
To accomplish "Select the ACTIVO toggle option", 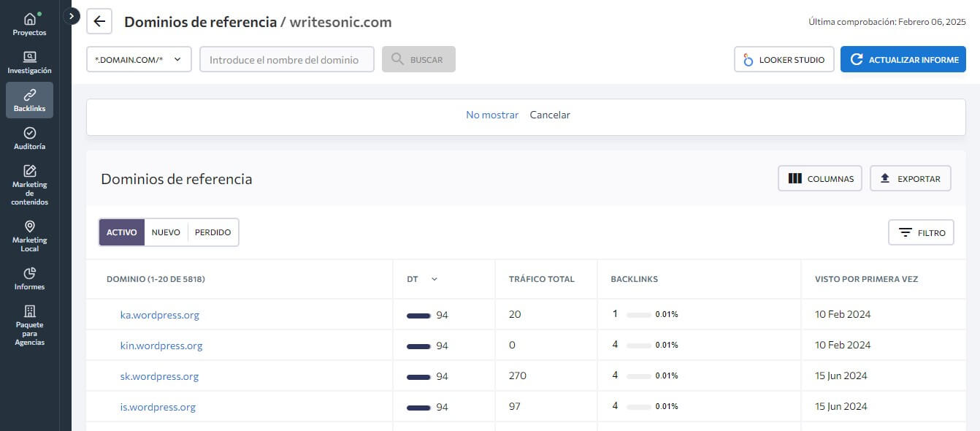I will coord(122,232).
